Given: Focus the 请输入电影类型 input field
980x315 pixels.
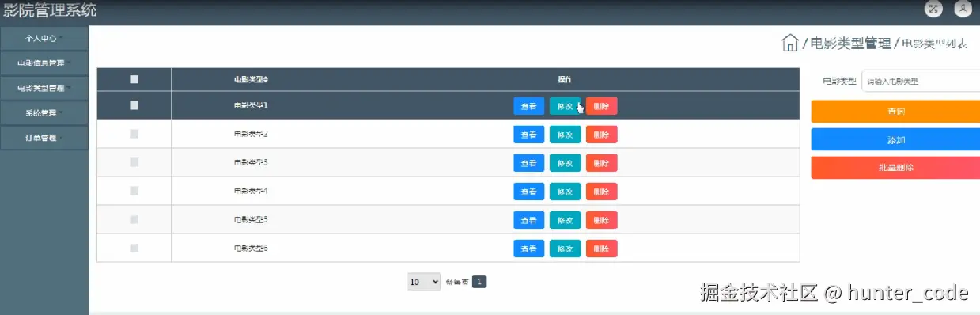Looking at the screenshot, I should point(921,81).
